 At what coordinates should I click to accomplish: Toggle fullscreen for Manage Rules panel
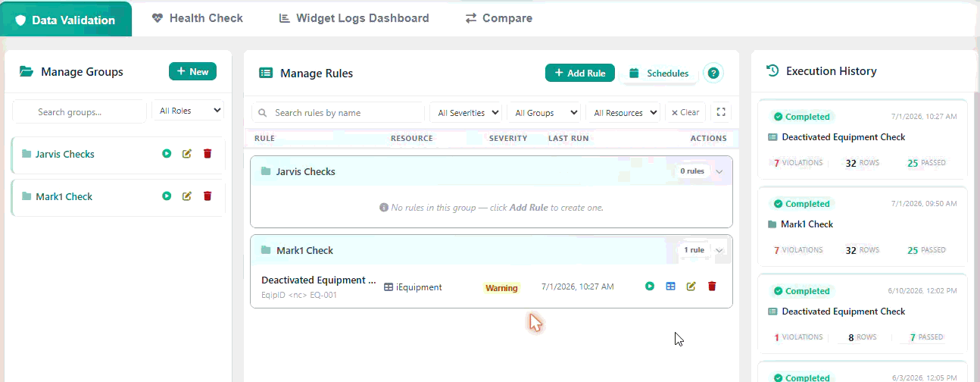(722, 112)
